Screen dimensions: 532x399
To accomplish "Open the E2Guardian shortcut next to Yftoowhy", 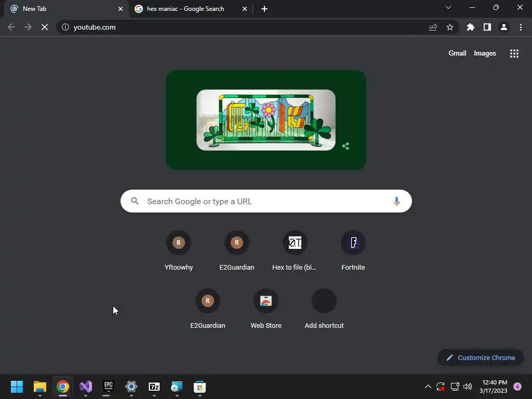I will (237, 250).
